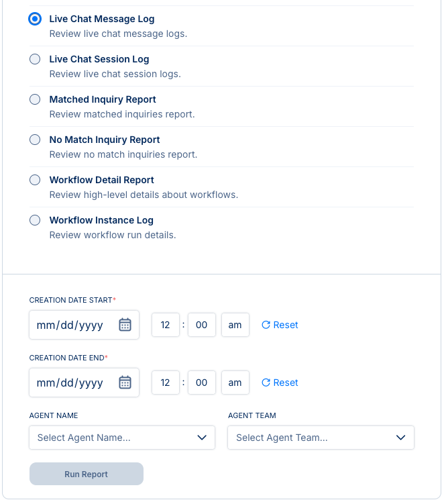446x504 pixels.
Task: Select Live Chat Session Log radio option
Action: pos(35,59)
